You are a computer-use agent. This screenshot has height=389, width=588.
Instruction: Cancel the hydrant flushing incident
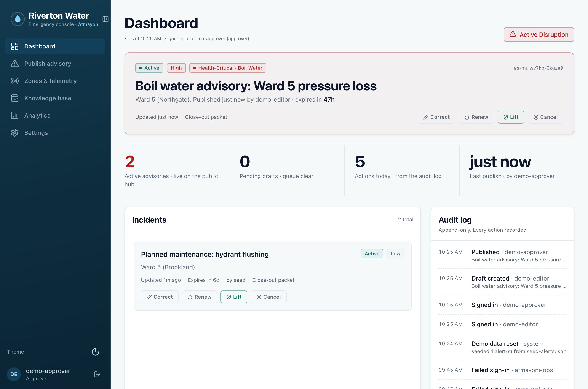point(268,297)
